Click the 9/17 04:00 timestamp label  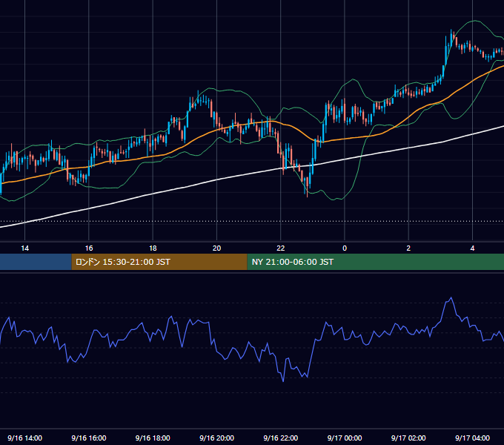pyautogui.click(x=472, y=438)
